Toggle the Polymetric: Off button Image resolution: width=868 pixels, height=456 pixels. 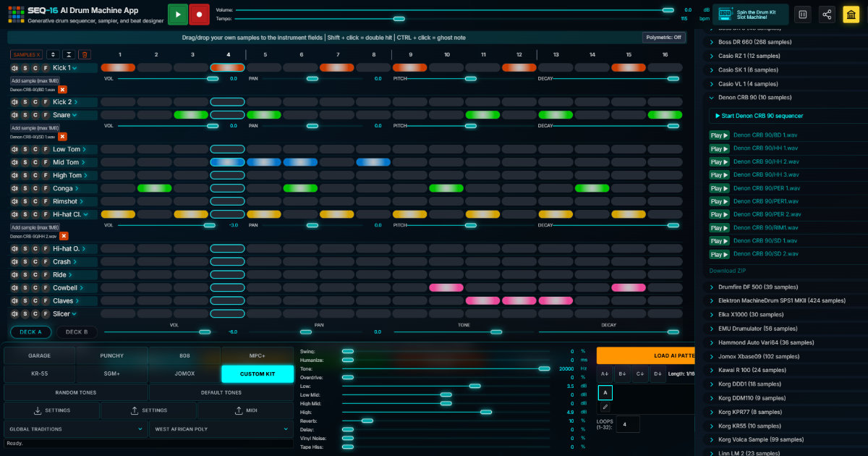(663, 38)
